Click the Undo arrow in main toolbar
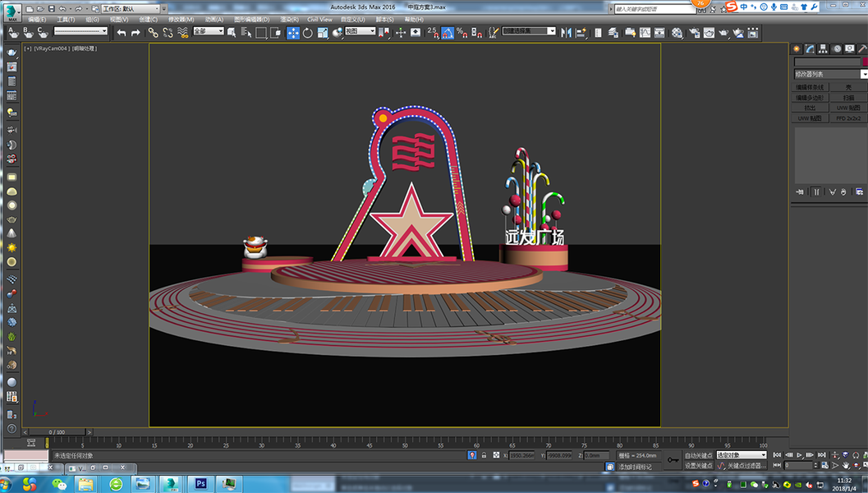The width and height of the screenshot is (868, 493). pos(122,33)
